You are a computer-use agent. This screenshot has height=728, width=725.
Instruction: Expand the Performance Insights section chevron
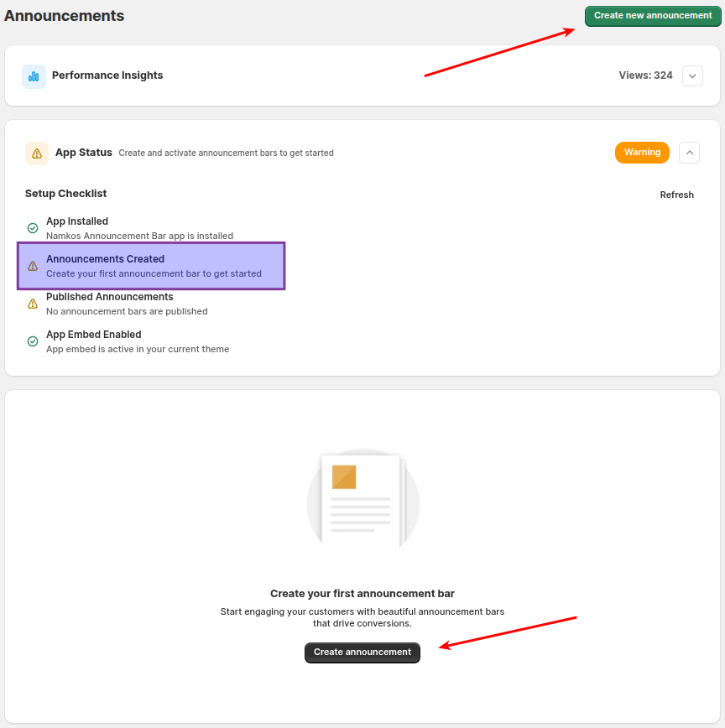692,75
